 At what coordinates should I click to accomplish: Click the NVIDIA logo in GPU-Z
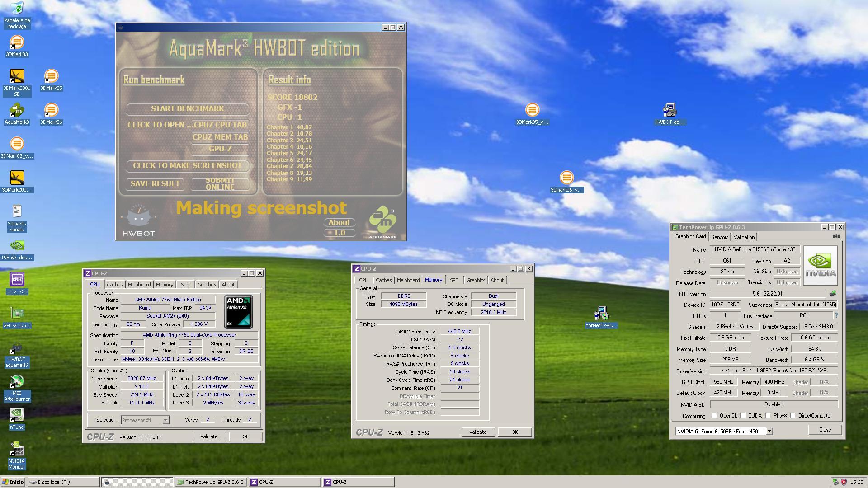click(x=821, y=265)
